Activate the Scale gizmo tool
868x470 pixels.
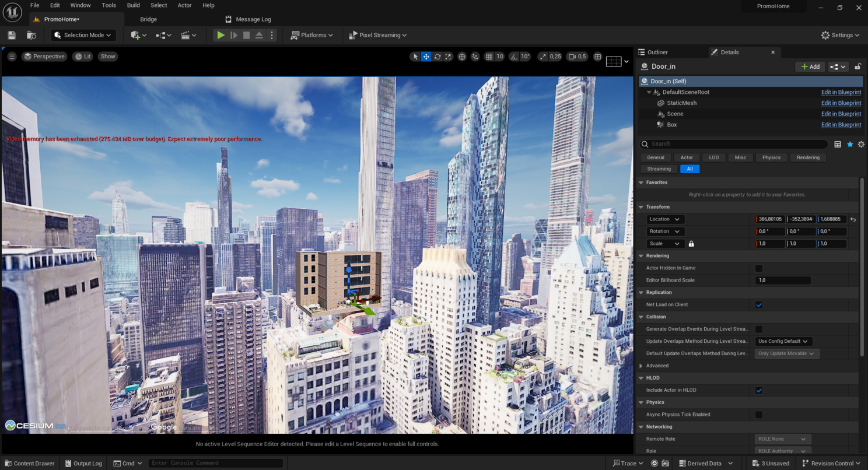click(448, 57)
